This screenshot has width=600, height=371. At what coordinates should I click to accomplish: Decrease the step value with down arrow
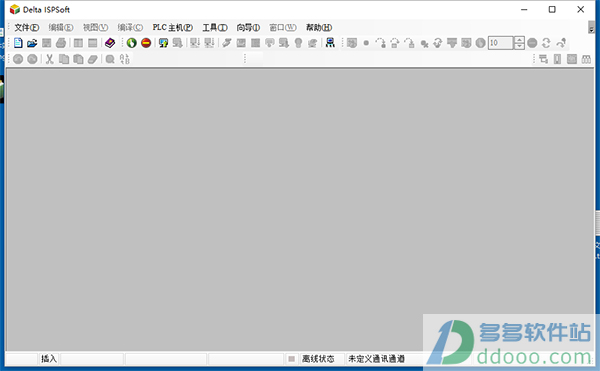pos(519,46)
